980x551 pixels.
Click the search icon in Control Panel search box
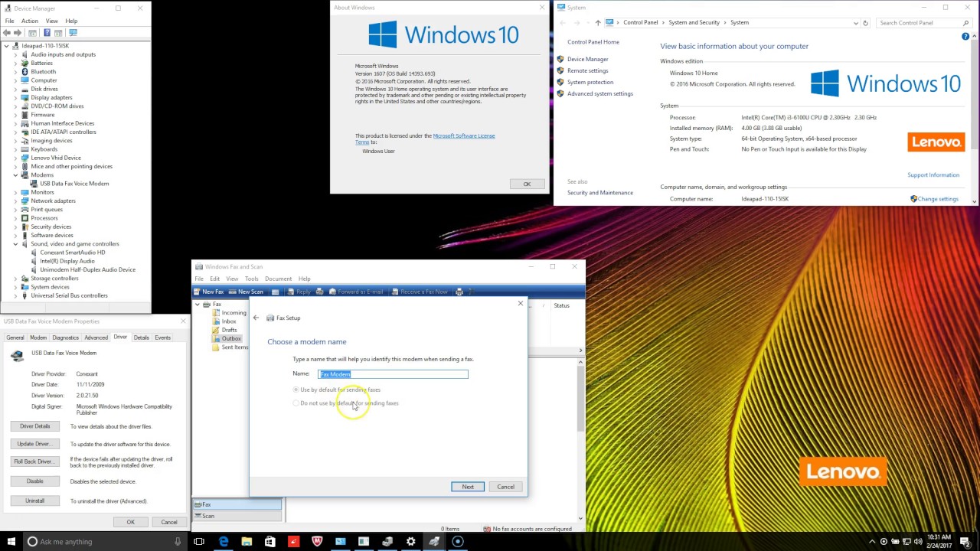pyautogui.click(x=965, y=23)
